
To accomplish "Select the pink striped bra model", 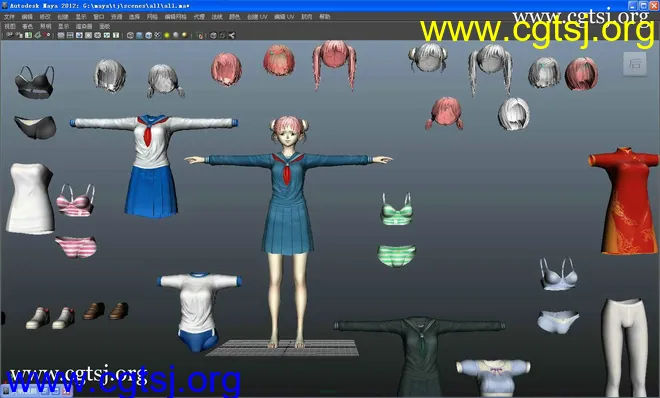I will 76,200.
